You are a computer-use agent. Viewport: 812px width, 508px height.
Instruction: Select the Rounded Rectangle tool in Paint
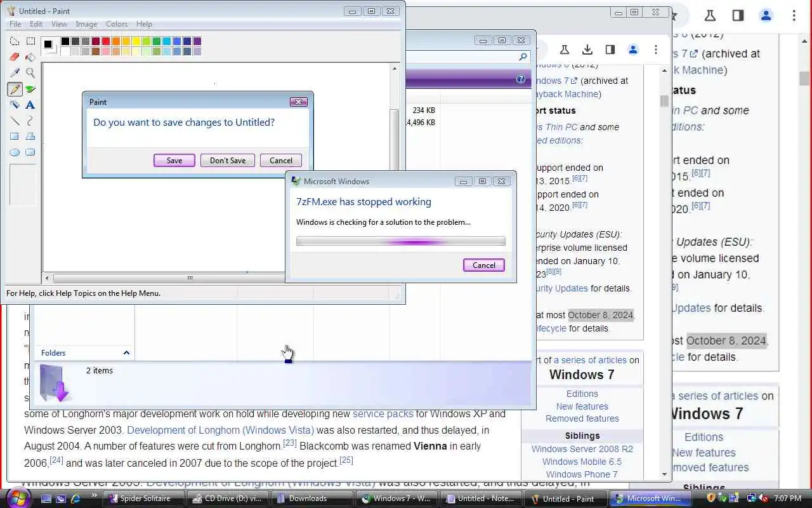tap(30, 152)
